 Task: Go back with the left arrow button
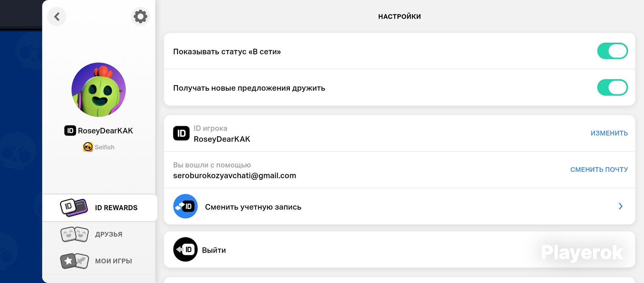coord(57,16)
